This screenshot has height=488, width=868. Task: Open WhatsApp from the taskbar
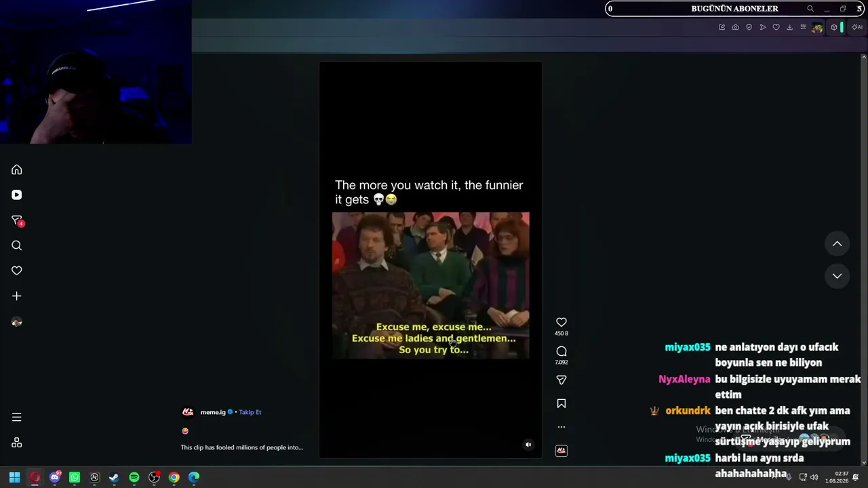[x=75, y=477]
